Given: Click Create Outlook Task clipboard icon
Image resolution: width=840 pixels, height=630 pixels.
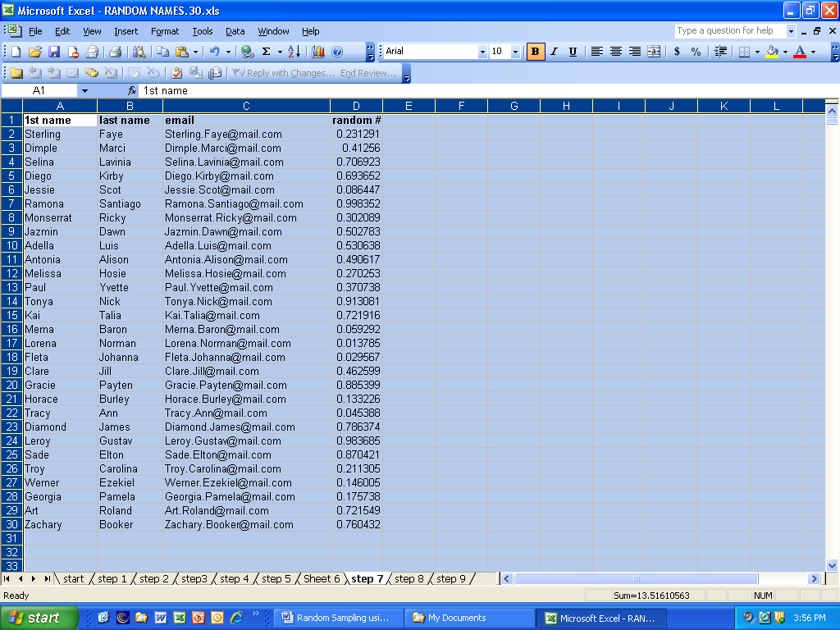Looking at the screenshot, I should tap(177, 73).
